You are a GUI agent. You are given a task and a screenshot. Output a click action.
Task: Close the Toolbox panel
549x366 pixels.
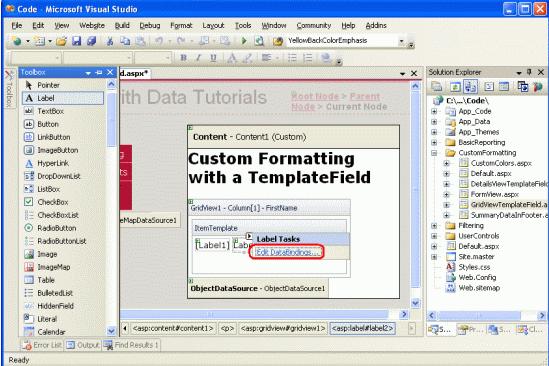point(110,72)
